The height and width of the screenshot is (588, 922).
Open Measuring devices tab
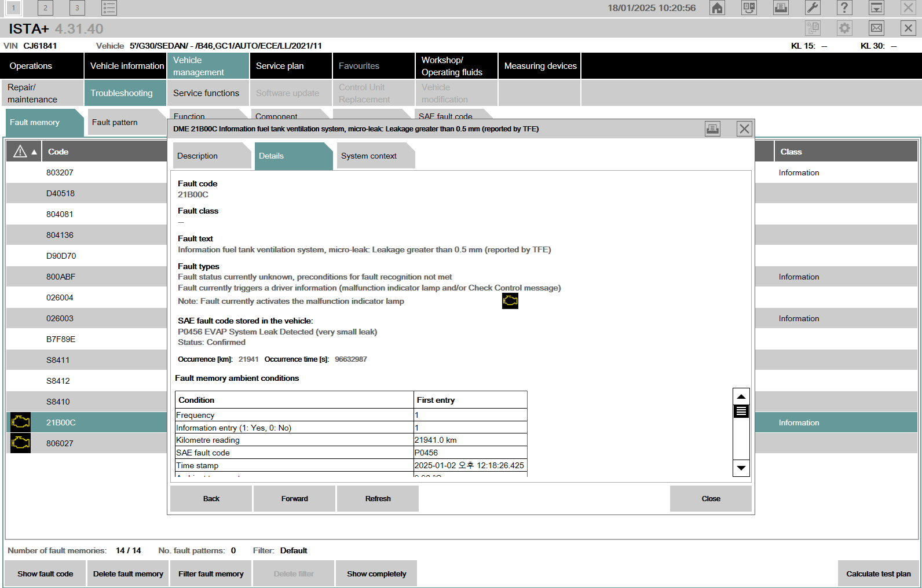(x=540, y=66)
